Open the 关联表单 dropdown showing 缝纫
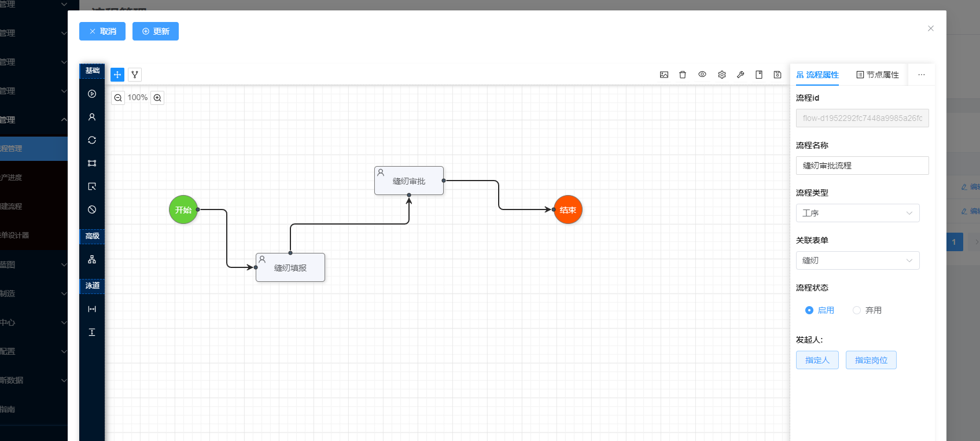The image size is (980, 441). coord(858,260)
